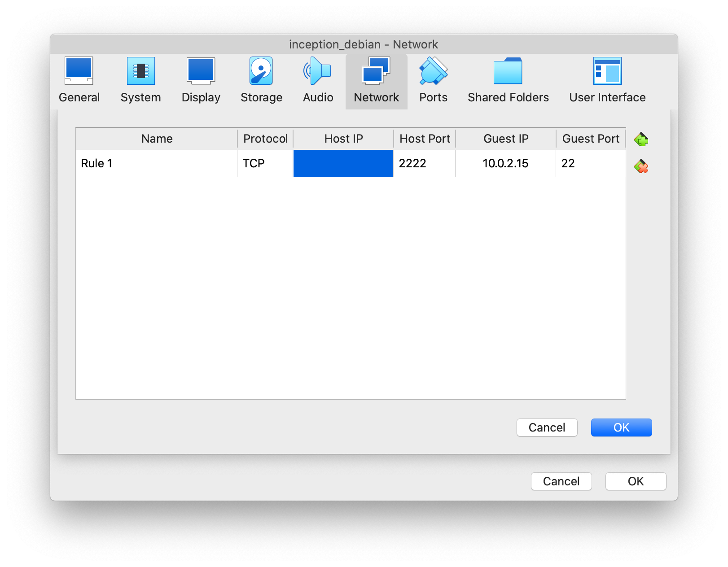
Task: Select the guest port value 22
Action: [591, 163]
